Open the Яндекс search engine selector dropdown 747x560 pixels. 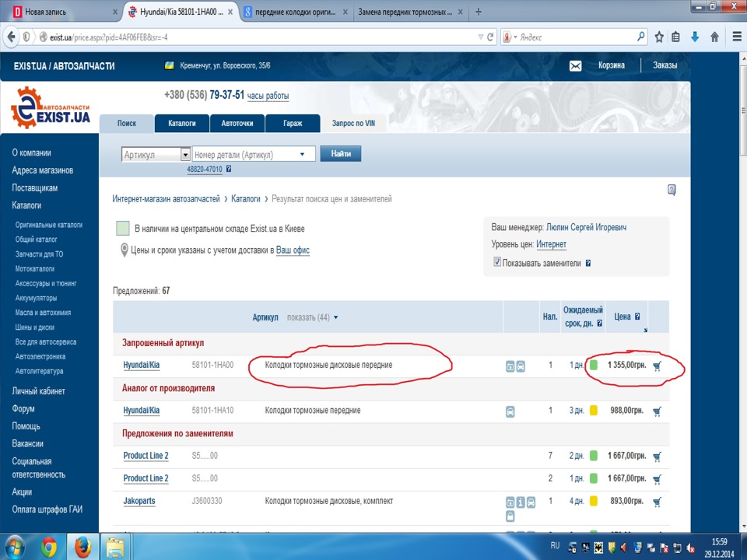(x=515, y=37)
